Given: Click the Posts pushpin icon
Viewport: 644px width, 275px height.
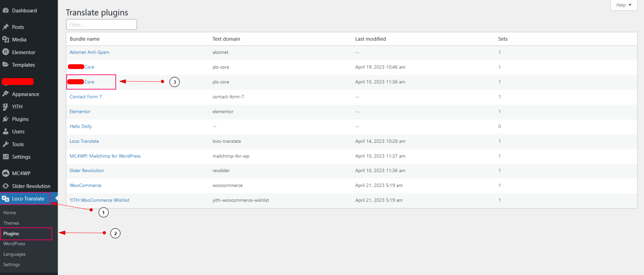Looking at the screenshot, I should (5, 27).
